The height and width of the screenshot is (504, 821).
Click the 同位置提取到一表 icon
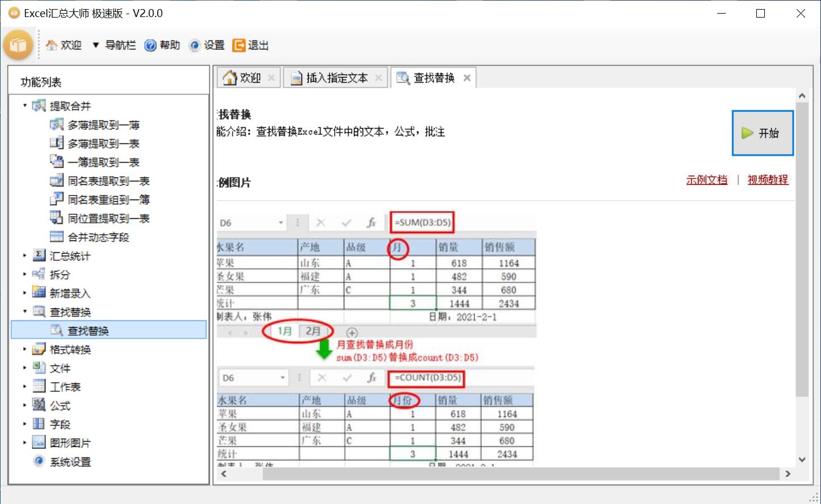[57, 218]
